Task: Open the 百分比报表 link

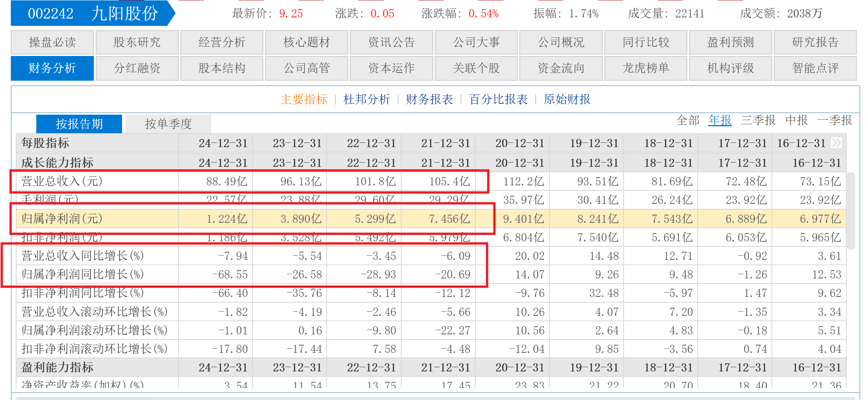Action: point(498,99)
